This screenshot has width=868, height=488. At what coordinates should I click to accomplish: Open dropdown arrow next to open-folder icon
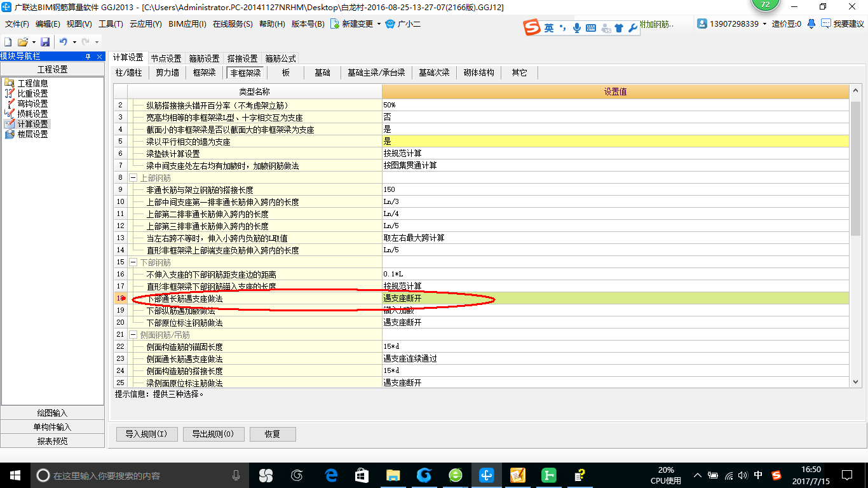point(32,42)
